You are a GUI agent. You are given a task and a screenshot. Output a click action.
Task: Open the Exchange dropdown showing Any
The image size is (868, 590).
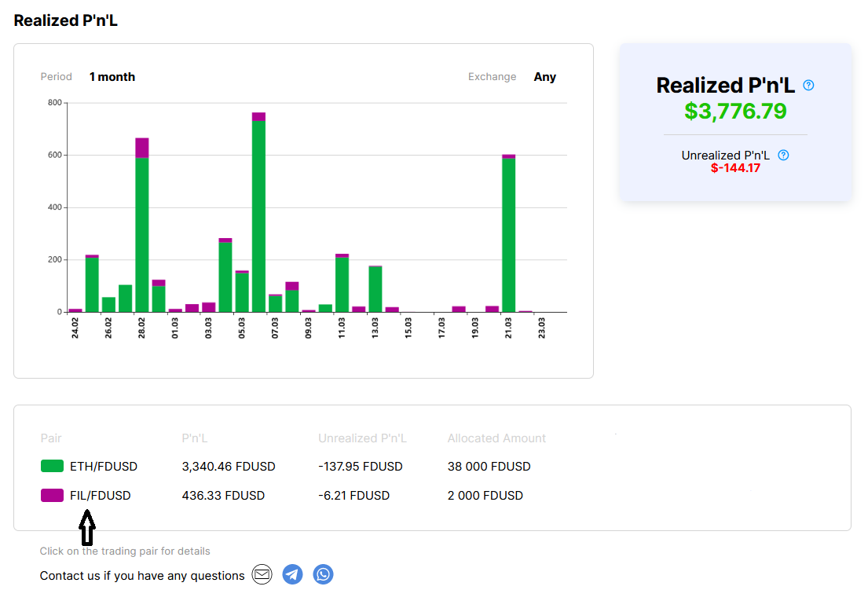click(x=544, y=77)
